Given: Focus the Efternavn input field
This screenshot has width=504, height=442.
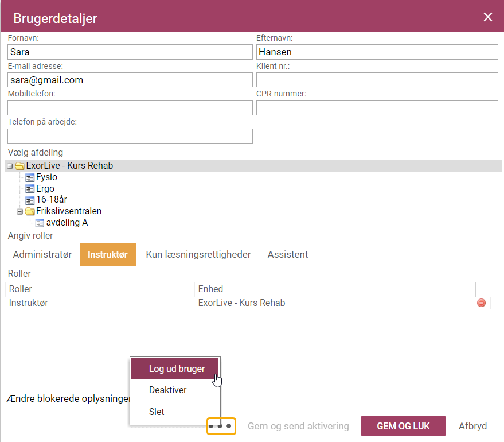Looking at the screenshot, I should click(x=377, y=52).
